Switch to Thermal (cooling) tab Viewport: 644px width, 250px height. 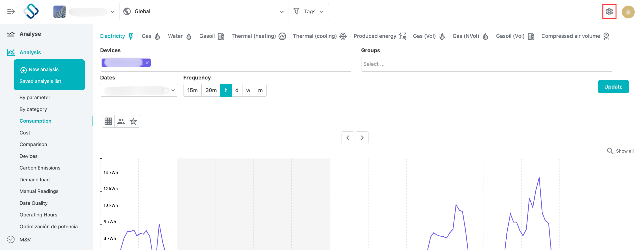tap(320, 36)
